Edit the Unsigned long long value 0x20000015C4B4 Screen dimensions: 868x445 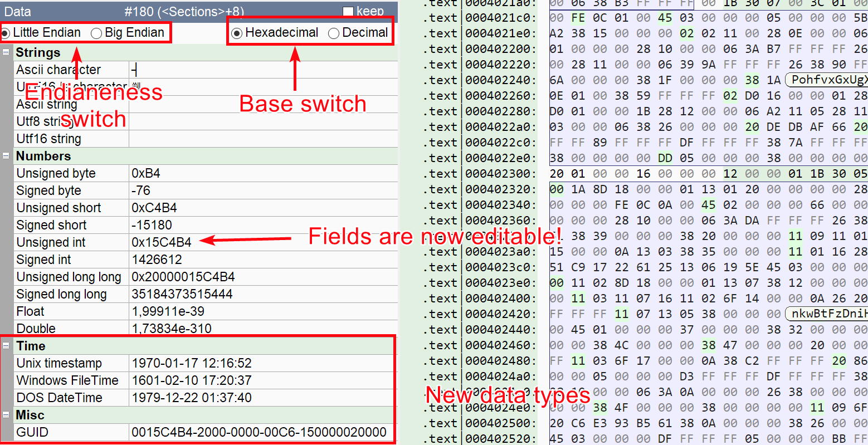(263, 277)
